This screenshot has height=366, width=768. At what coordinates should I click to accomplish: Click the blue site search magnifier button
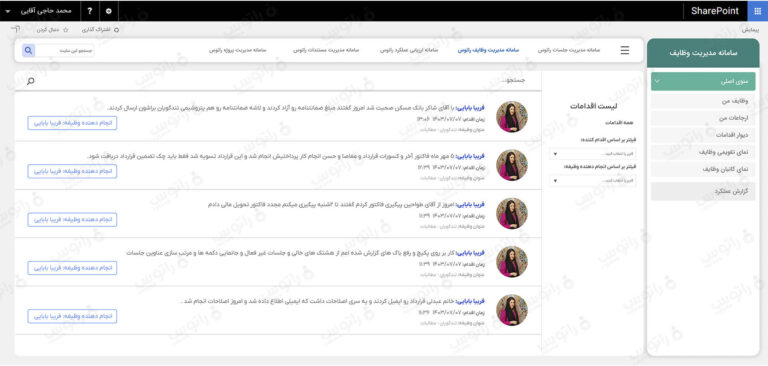(x=28, y=50)
